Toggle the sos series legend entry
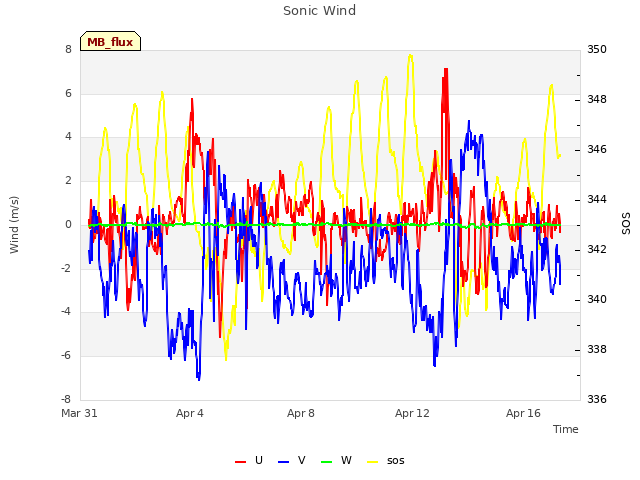 pos(386,460)
